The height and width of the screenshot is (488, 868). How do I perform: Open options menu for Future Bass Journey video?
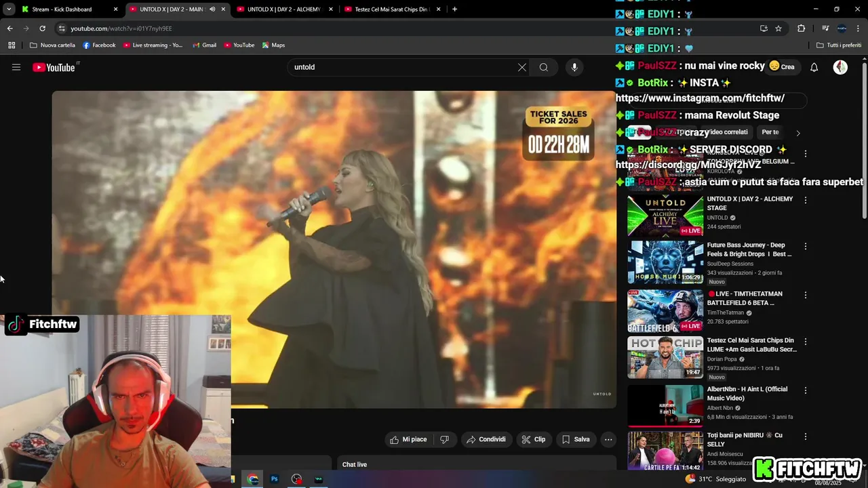pos(806,246)
